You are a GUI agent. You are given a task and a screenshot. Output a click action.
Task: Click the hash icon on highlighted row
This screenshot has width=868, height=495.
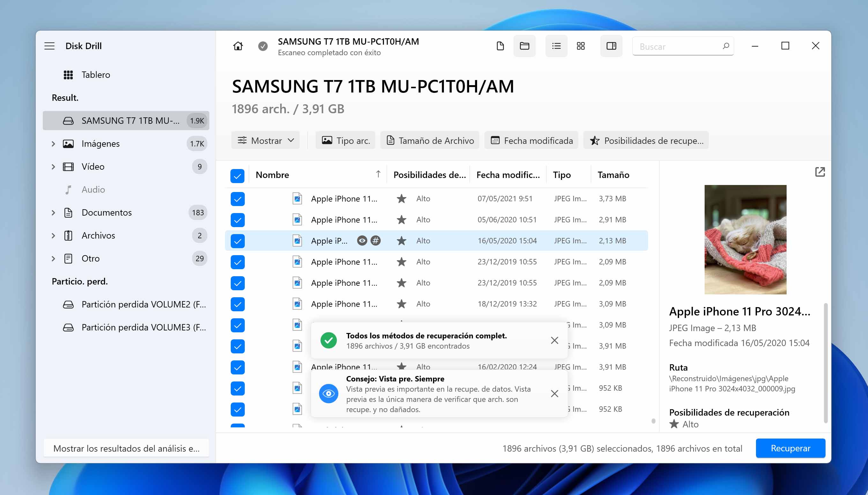tap(376, 241)
